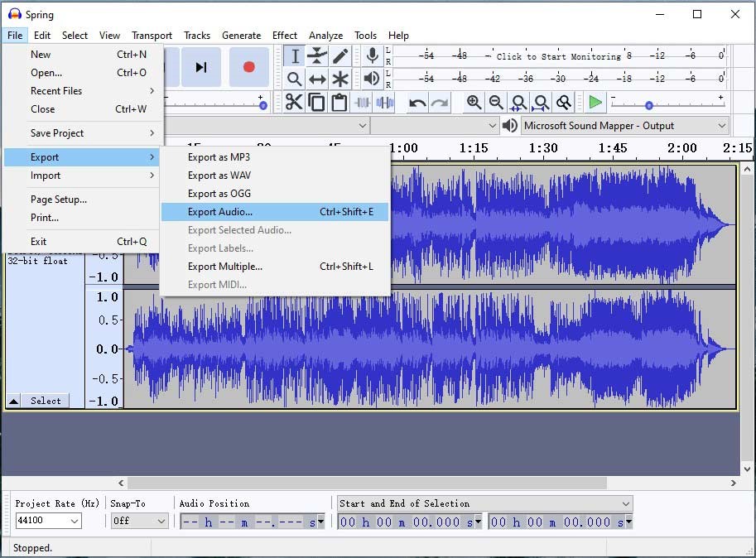Open the recording channels dropdown
Image resolution: width=756 pixels, height=558 pixels.
pos(435,126)
